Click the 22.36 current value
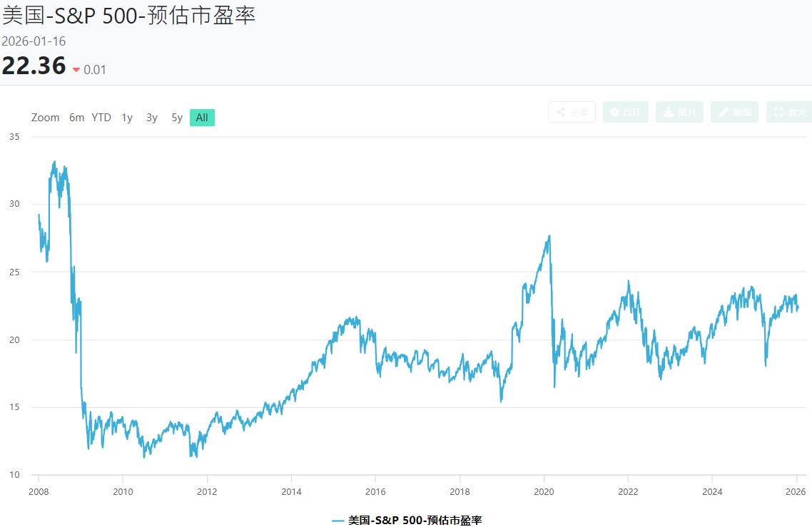Viewport: 812px width, 527px height. tap(34, 66)
